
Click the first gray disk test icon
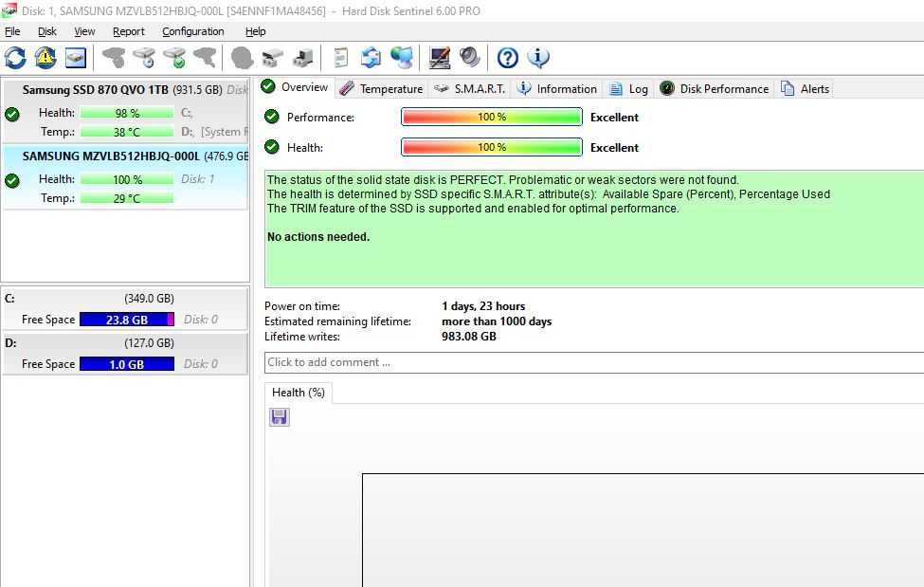(114, 58)
